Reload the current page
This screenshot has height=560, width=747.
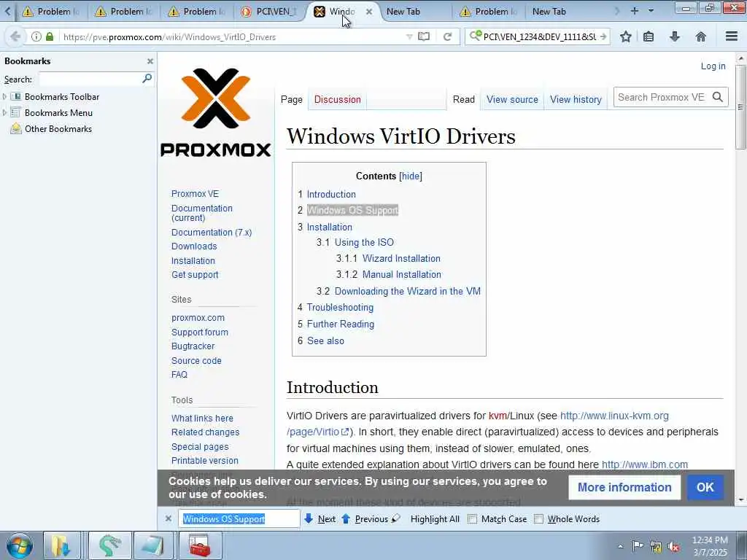447,36
